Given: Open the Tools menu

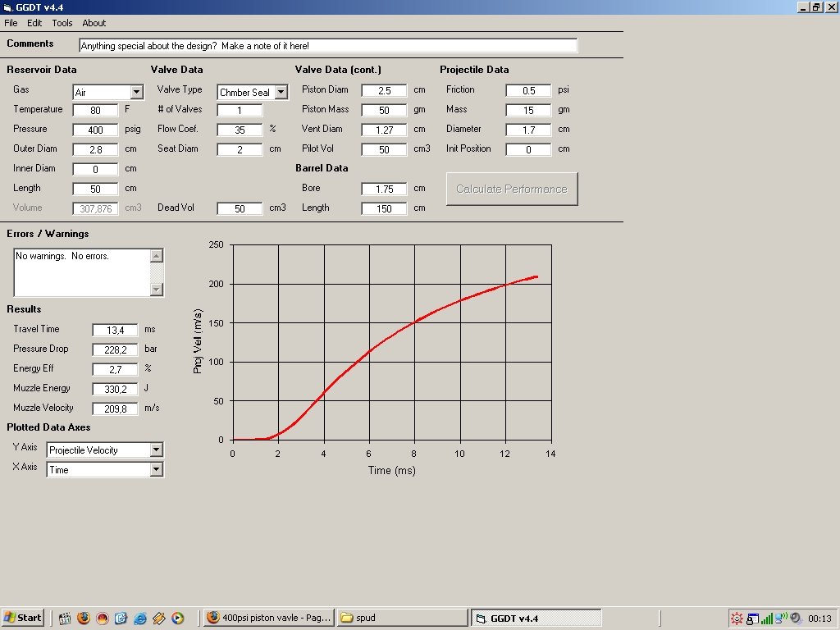Looking at the screenshot, I should coord(62,23).
